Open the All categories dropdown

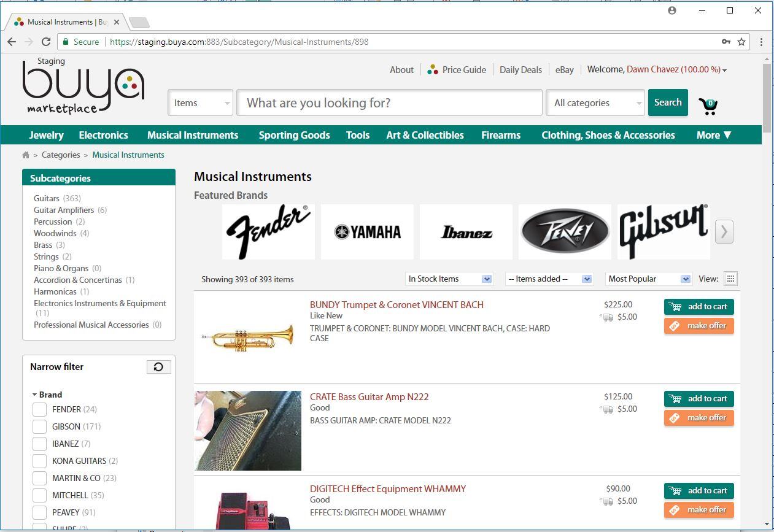coord(595,102)
